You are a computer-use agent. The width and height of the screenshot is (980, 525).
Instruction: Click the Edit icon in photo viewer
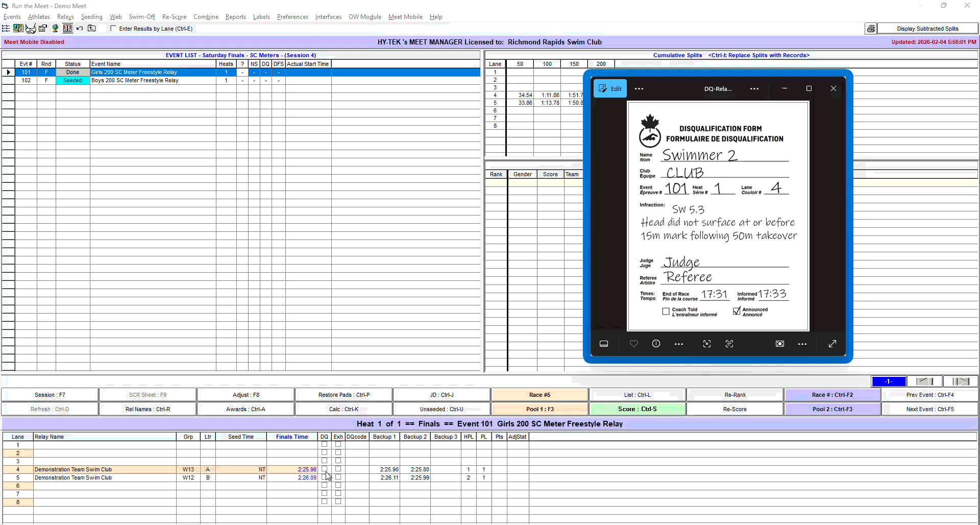[610, 88]
